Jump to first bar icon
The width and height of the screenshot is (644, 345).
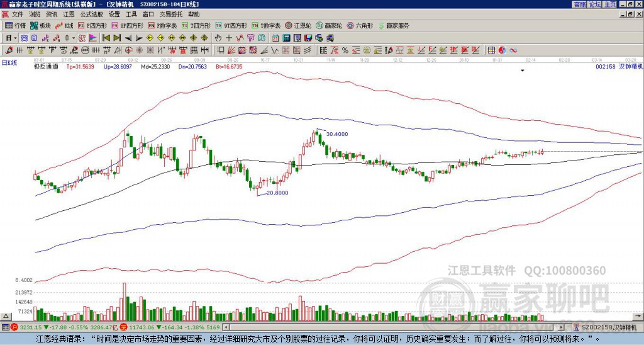coord(106,38)
